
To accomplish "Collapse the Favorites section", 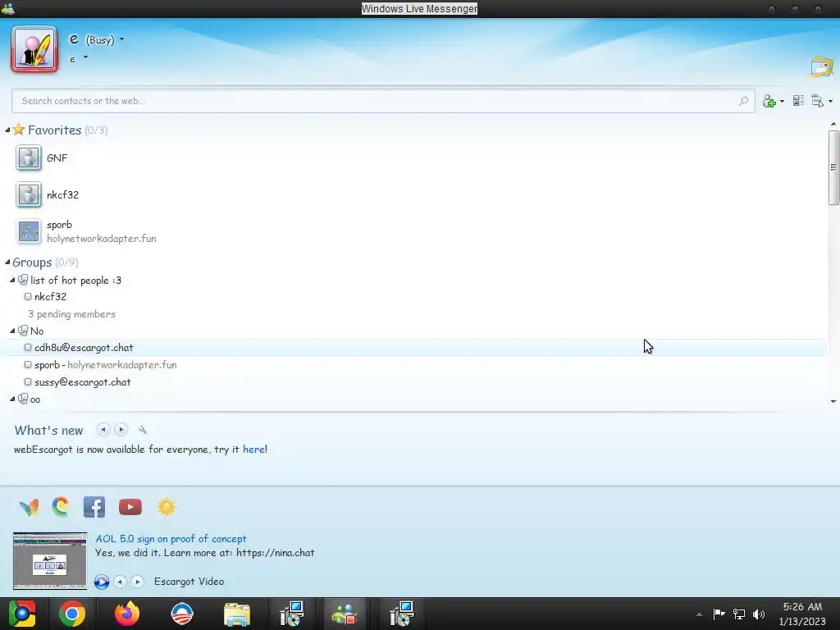I will click(x=7, y=130).
